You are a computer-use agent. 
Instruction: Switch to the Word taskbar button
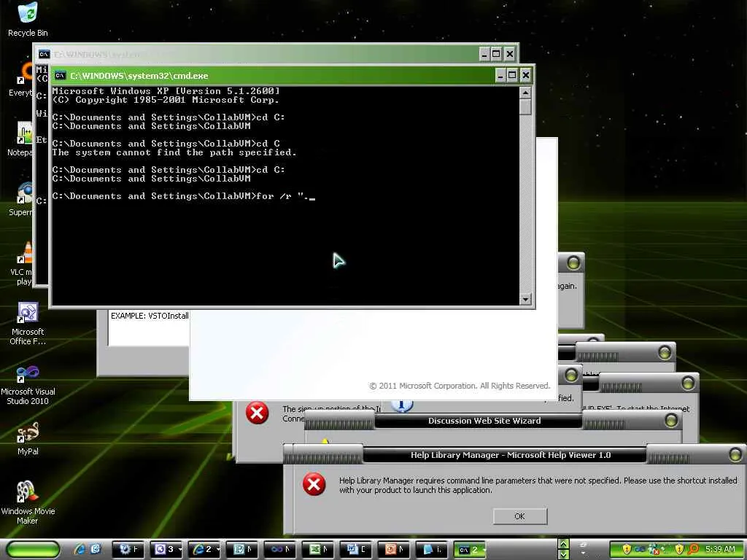pos(356,550)
